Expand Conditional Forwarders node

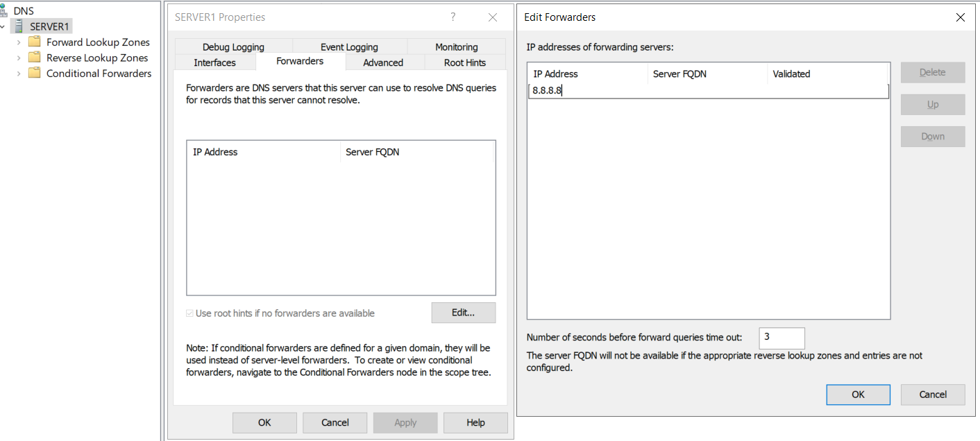19,73
